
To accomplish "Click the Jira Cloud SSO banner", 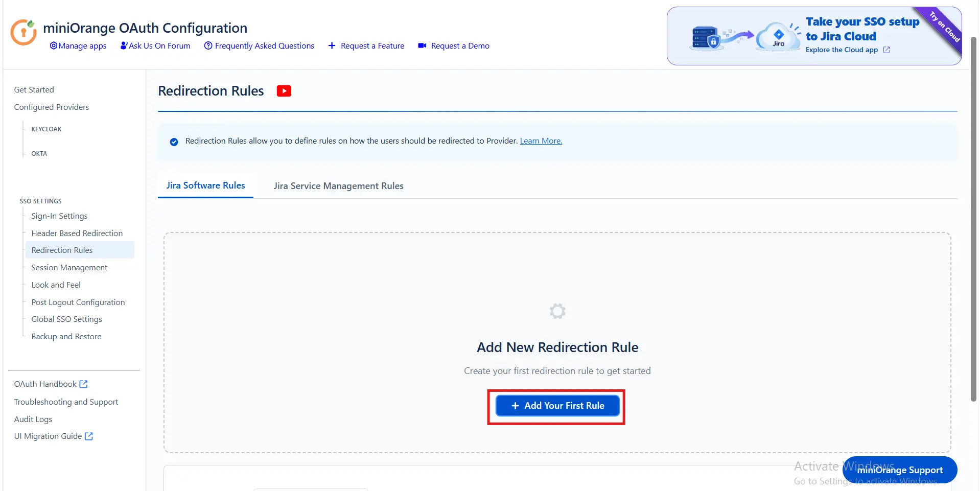I will pos(814,36).
